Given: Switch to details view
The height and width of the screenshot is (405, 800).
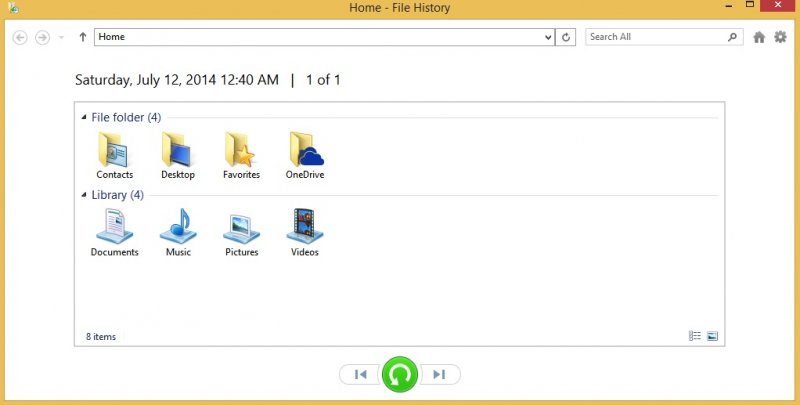Looking at the screenshot, I should (694, 336).
